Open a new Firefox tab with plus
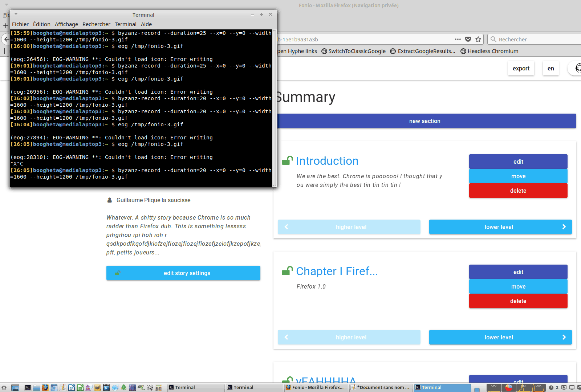Image resolution: width=581 pixels, height=392 pixels. click(x=5, y=26)
